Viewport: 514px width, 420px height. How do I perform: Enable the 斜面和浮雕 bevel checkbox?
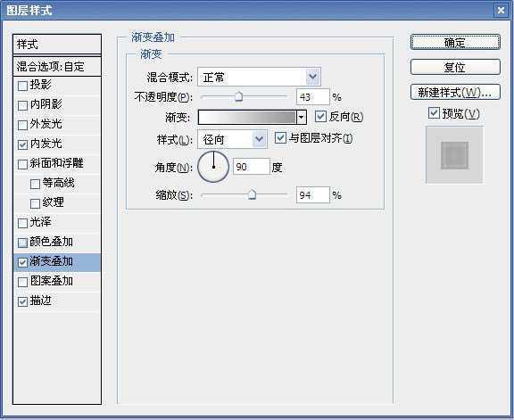coord(22,164)
